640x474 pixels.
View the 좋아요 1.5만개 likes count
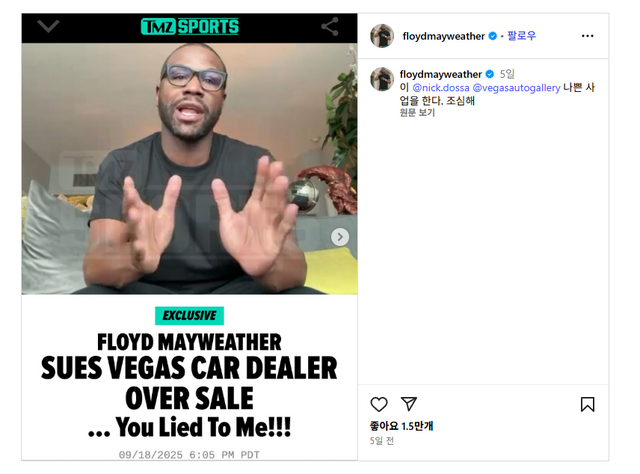(x=401, y=426)
